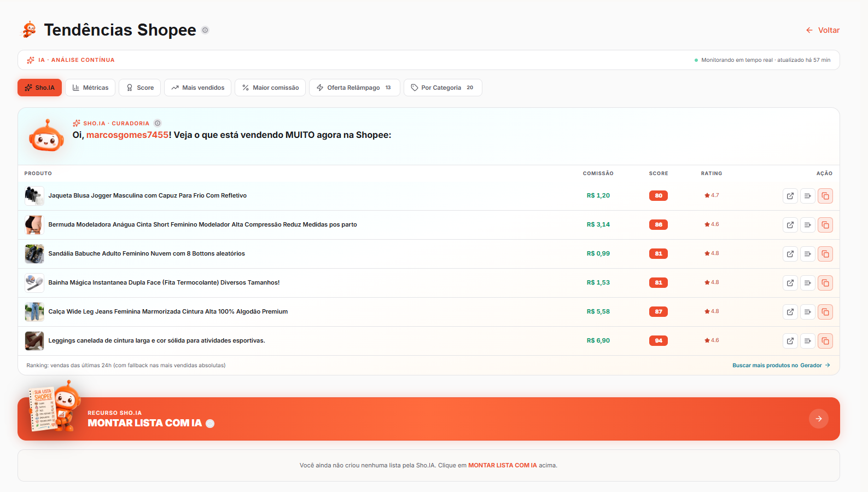Switch to the Métricas tab
The height and width of the screenshot is (492, 868).
[90, 88]
